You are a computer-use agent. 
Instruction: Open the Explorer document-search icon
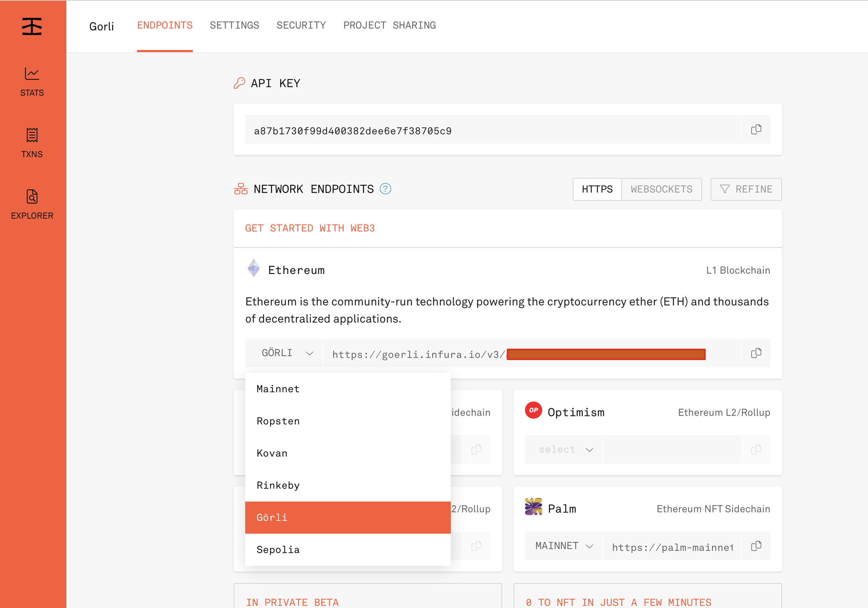click(x=32, y=197)
